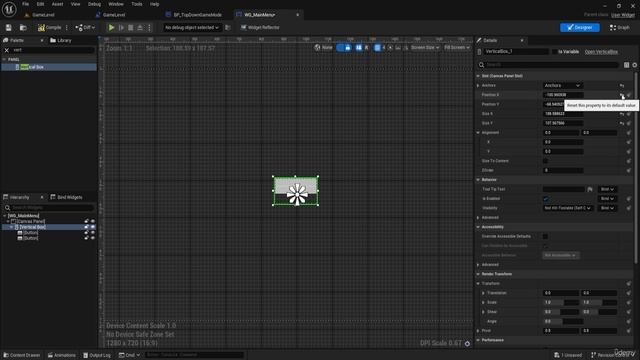
Task: Toggle the Is Enabled checkbox
Action: (545, 199)
